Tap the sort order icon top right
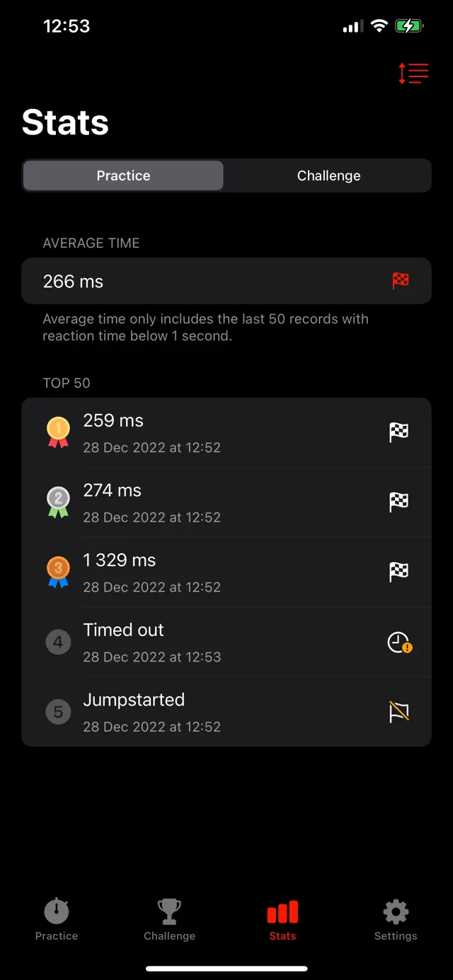The width and height of the screenshot is (453, 980). [412, 73]
